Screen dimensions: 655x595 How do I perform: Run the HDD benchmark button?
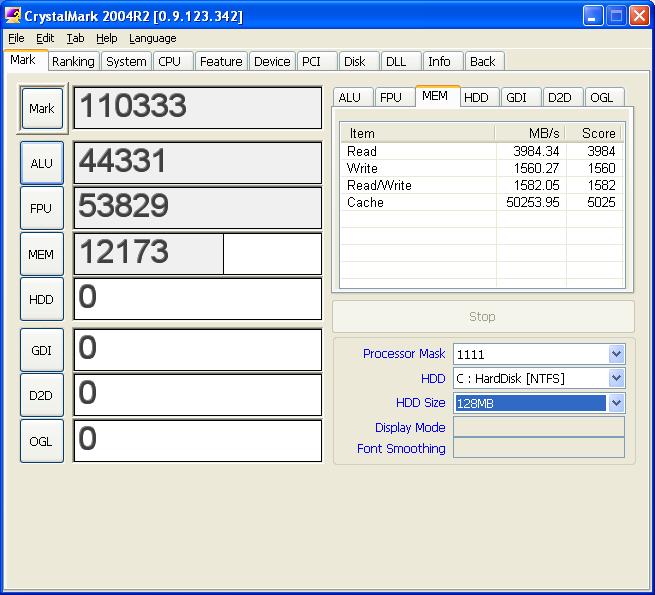point(42,299)
